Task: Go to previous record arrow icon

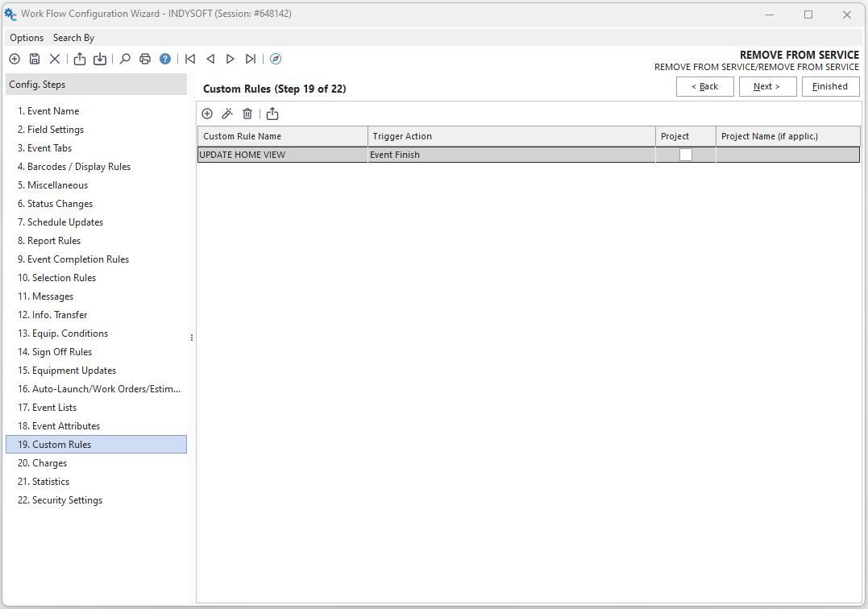Action: pyautogui.click(x=210, y=59)
